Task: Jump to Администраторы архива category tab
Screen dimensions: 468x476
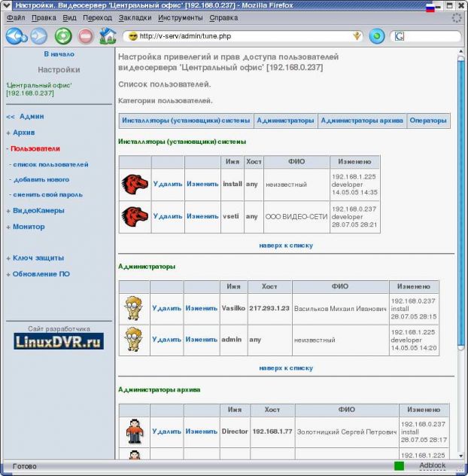Action: pyautogui.click(x=362, y=121)
